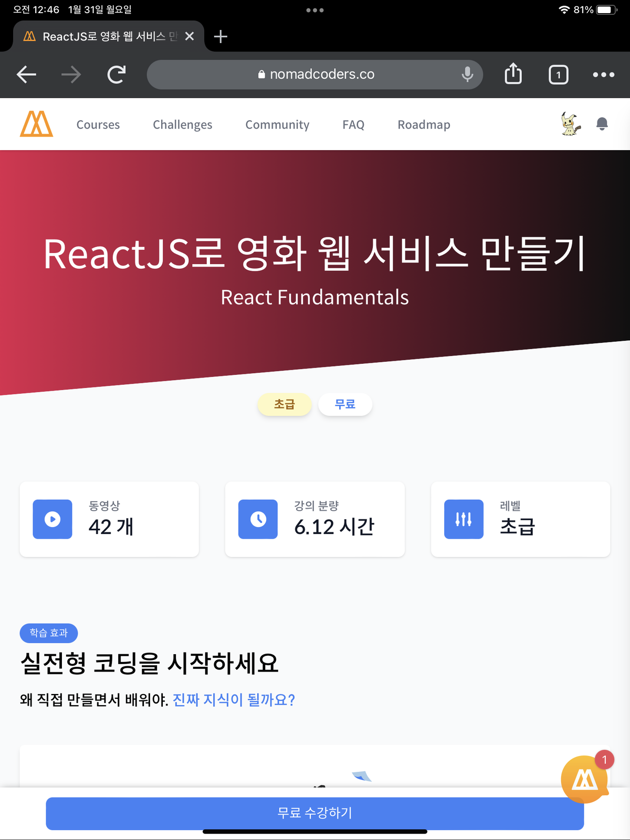Open the share sheet icon

513,73
